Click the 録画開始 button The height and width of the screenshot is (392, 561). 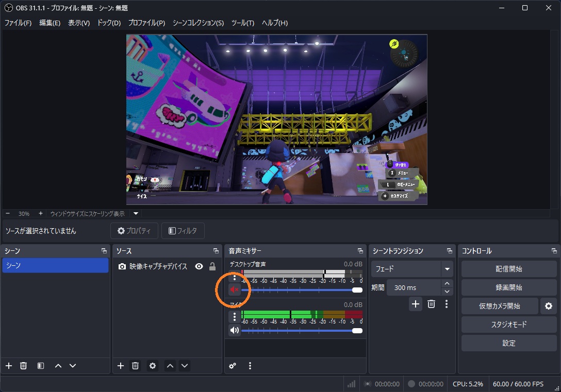click(508, 287)
